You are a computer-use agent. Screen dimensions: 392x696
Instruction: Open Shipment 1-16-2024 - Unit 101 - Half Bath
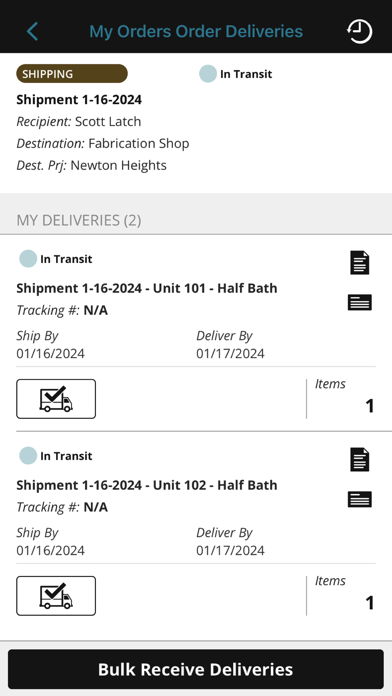tap(147, 288)
